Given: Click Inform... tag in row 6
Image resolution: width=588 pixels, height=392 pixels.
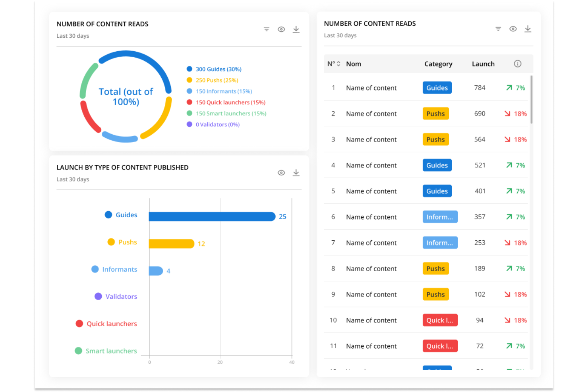Looking at the screenshot, I should click(440, 217).
